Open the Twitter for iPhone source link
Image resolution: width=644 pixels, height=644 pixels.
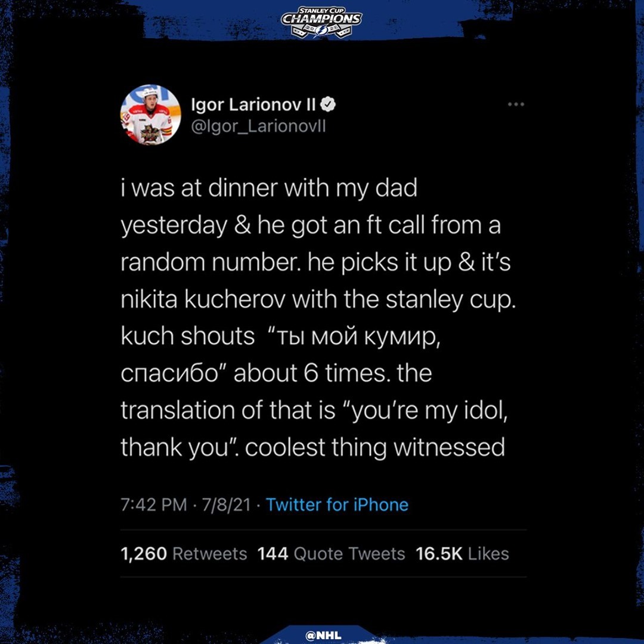point(337,504)
